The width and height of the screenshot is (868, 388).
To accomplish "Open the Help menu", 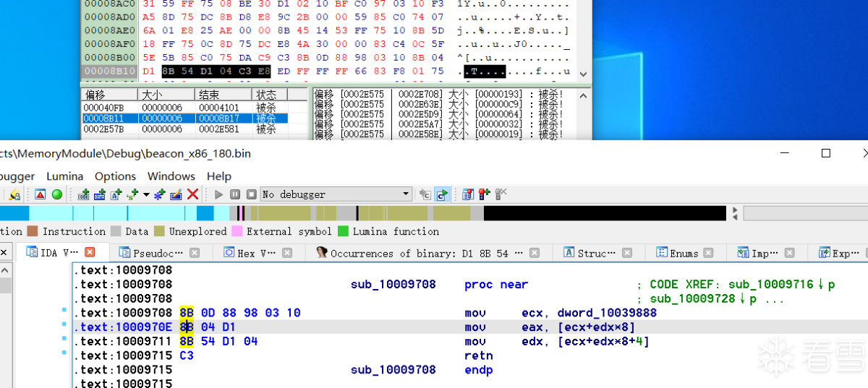I will click(219, 176).
